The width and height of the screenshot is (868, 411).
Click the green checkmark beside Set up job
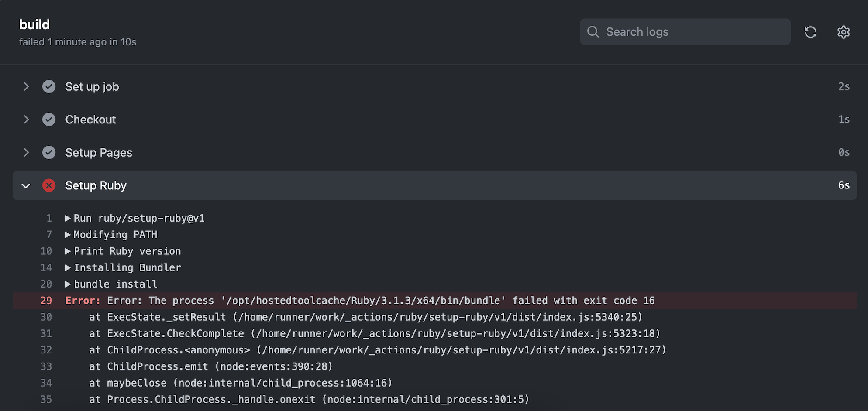click(x=48, y=86)
